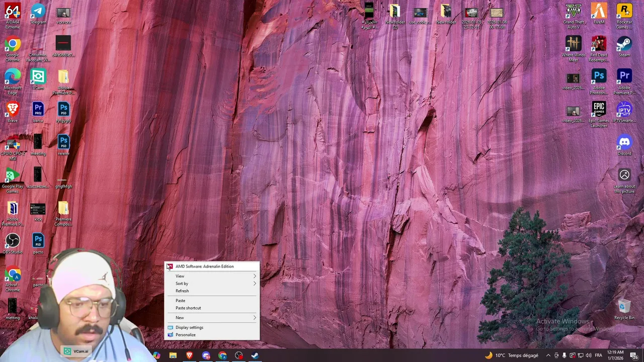Select the Rockstar Games launcher icon
Viewport: 644px width, 362px height.
[624, 16]
